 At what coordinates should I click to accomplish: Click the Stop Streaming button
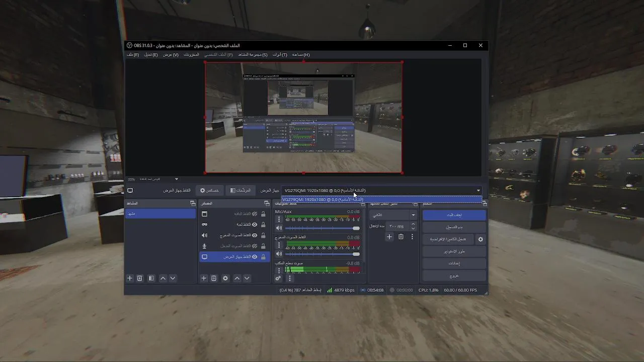[x=454, y=215]
